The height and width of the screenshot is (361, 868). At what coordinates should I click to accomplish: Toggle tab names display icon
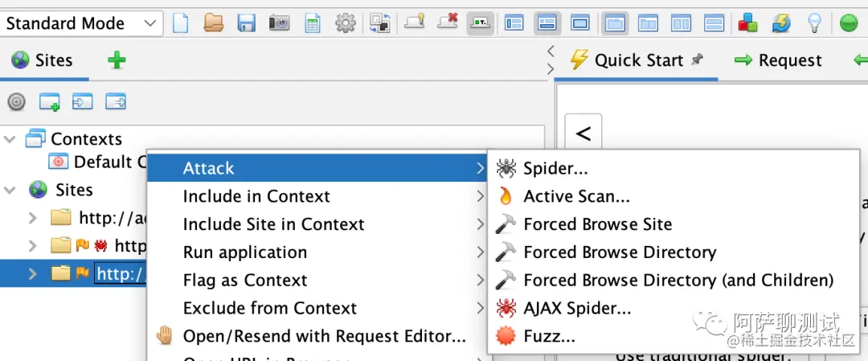click(480, 23)
